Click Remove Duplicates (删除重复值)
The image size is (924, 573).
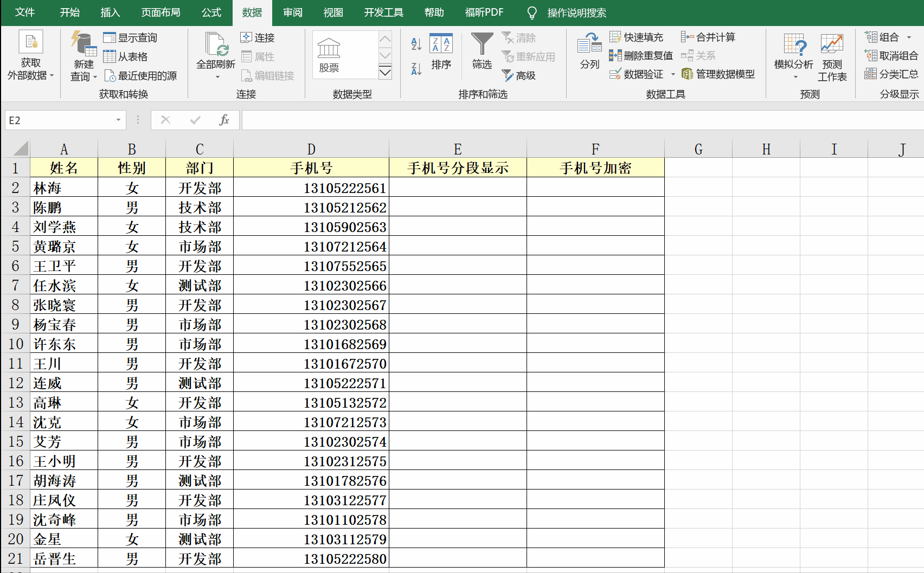click(641, 55)
